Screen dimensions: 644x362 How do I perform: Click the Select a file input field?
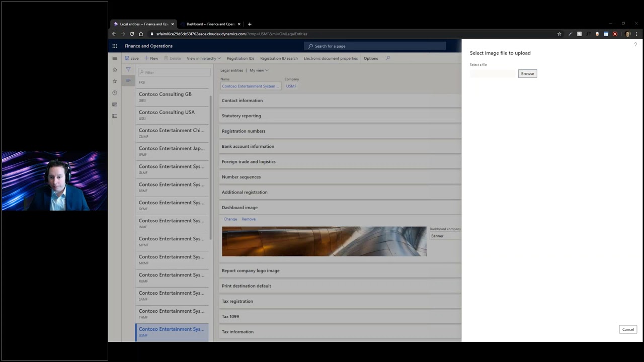(494, 74)
